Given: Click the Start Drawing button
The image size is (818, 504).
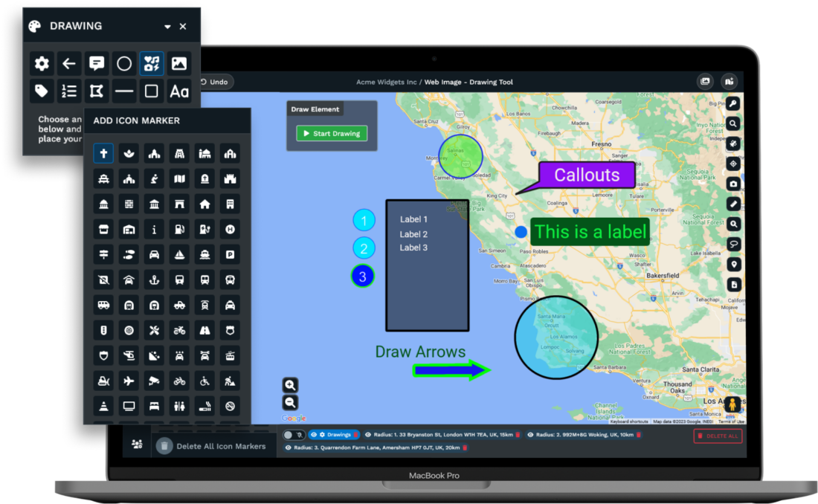Looking at the screenshot, I should [x=332, y=134].
